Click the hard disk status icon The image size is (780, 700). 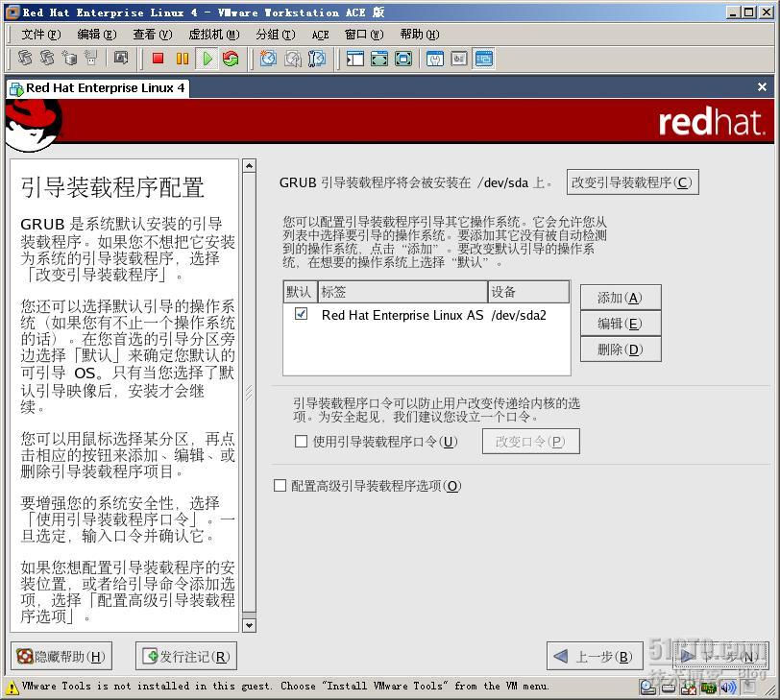coord(669,688)
